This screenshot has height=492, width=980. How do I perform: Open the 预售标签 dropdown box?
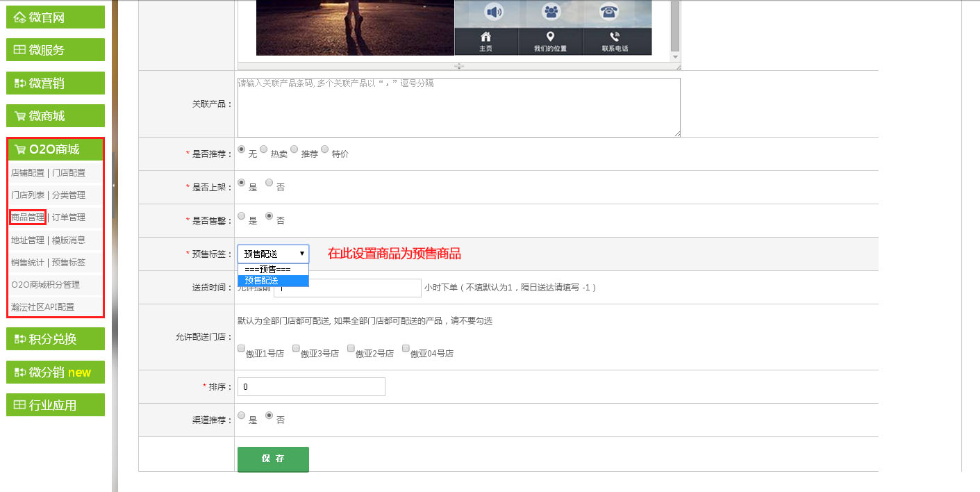[x=273, y=254]
